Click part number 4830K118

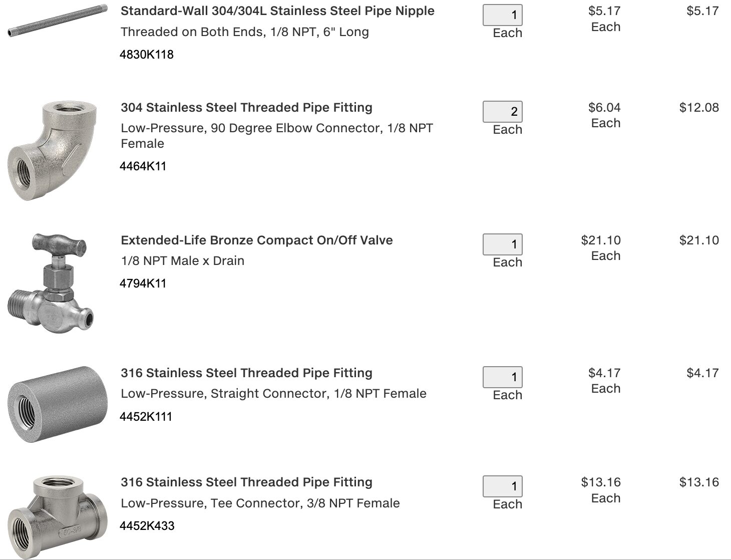[x=147, y=55]
